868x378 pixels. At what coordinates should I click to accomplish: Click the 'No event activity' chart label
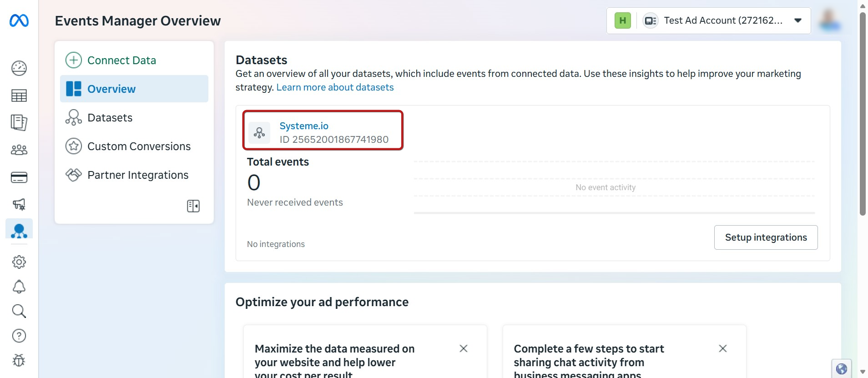pos(606,187)
